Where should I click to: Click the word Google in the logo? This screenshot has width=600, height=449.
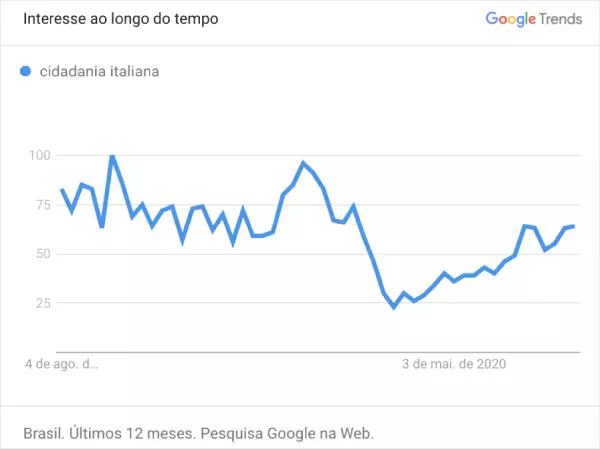tap(510, 19)
